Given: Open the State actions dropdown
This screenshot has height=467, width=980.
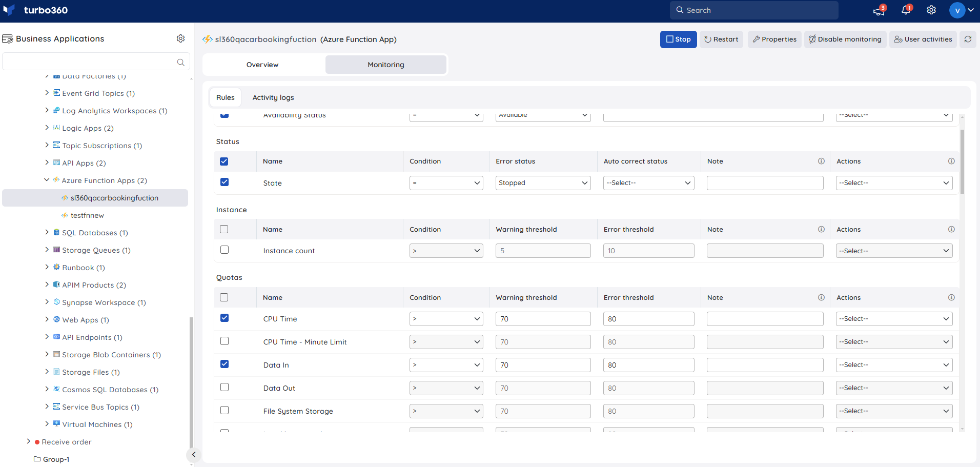Looking at the screenshot, I should point(894,183).
